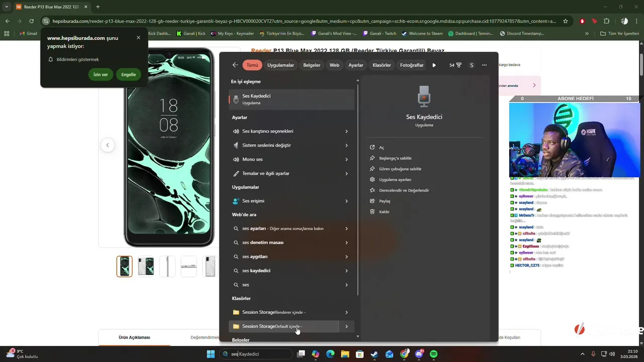The width and height of the screenshot is (644, 362).
Task: Select the Tümü filter tab
Action: click(x=252, y=65)
